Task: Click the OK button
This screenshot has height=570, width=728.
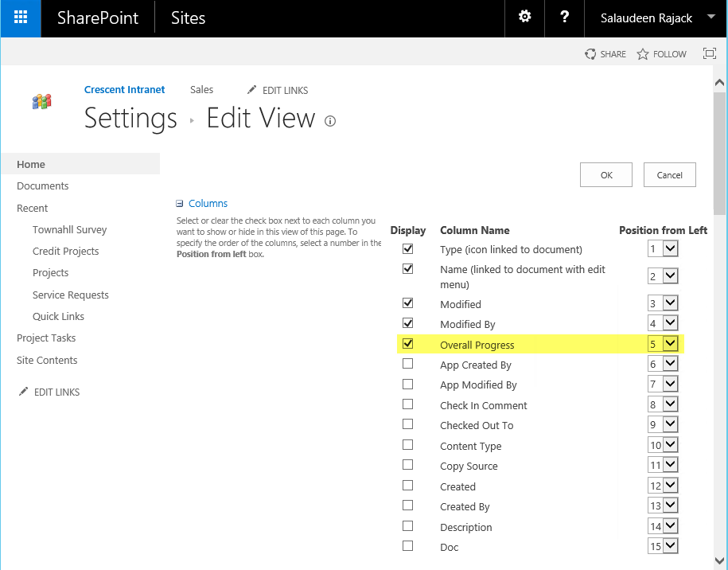Action: 605,174
